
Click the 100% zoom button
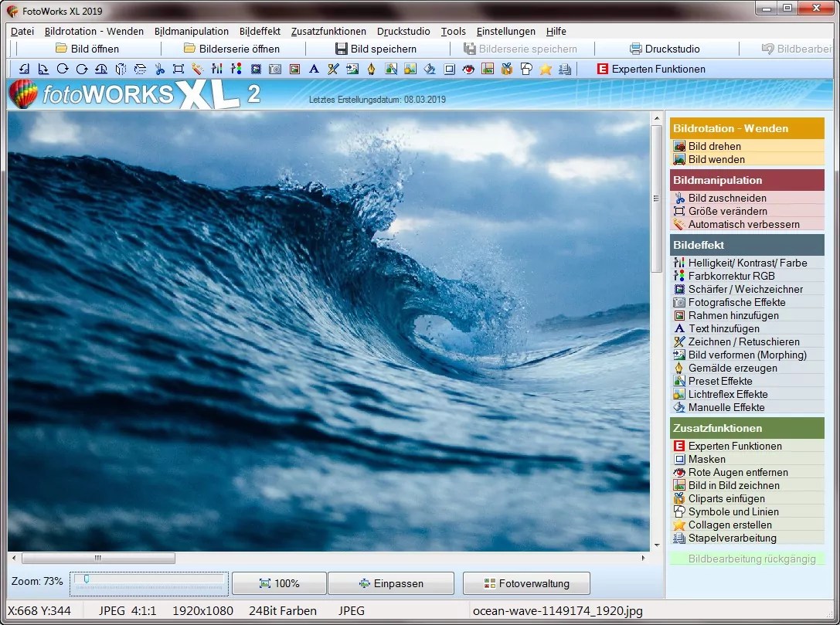279,583
